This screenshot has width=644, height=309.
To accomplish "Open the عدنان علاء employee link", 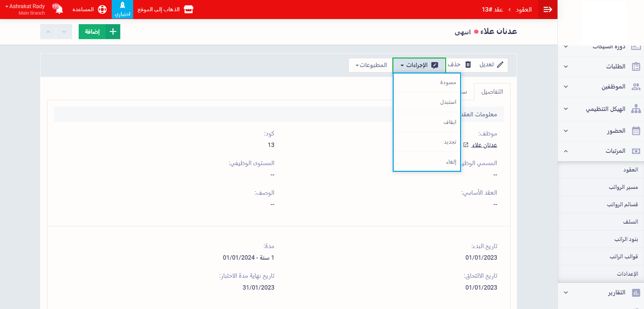I will [484, 145].
